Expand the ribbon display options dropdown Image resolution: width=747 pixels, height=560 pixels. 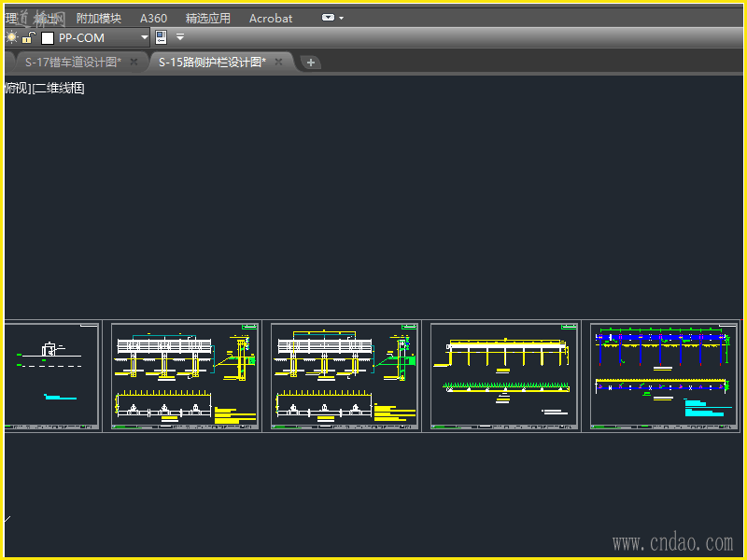point(332,18)
